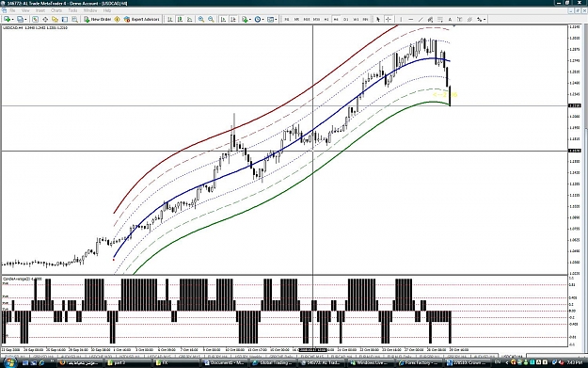
Task: Open the Help menu
Action: point(107,10)
